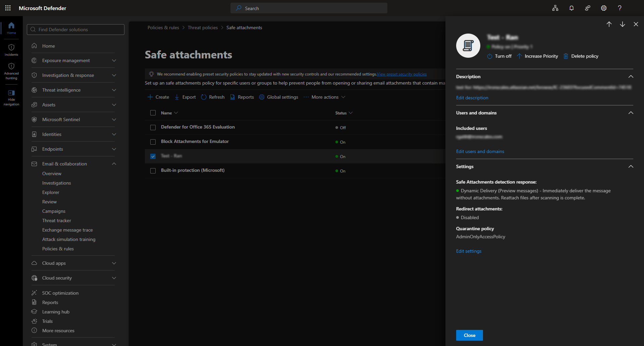This screenshot has height=346, width=644.
Task: Go to previous item with up arrow
Action: [609, 24]
